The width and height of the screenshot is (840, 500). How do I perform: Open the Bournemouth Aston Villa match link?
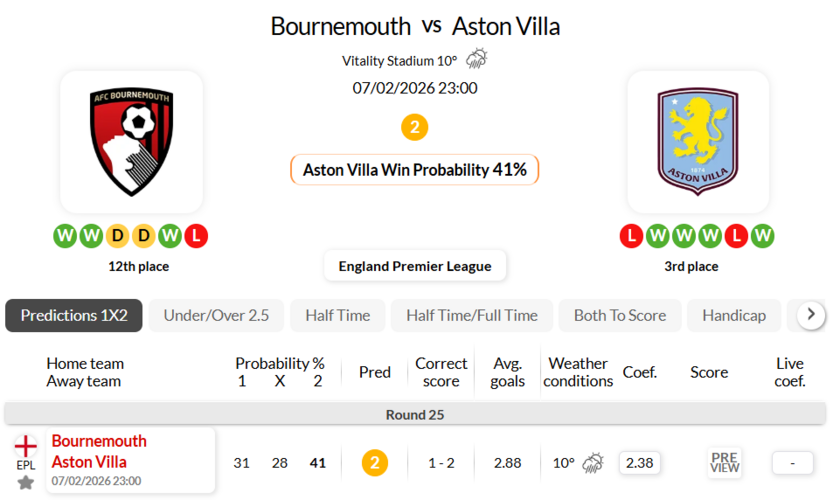[x=99, y=451]
